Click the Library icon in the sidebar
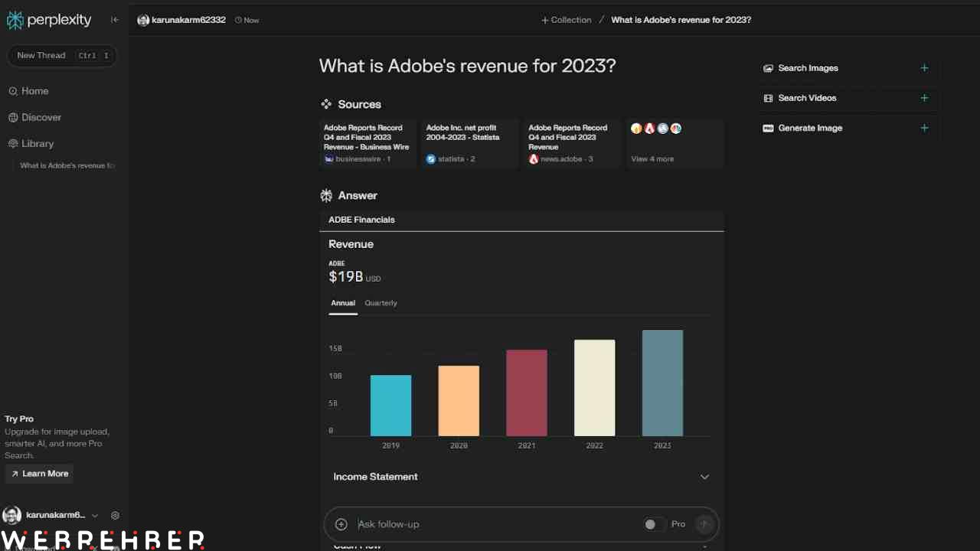Screen dimensions: 980x551 (x=13, y=144)
